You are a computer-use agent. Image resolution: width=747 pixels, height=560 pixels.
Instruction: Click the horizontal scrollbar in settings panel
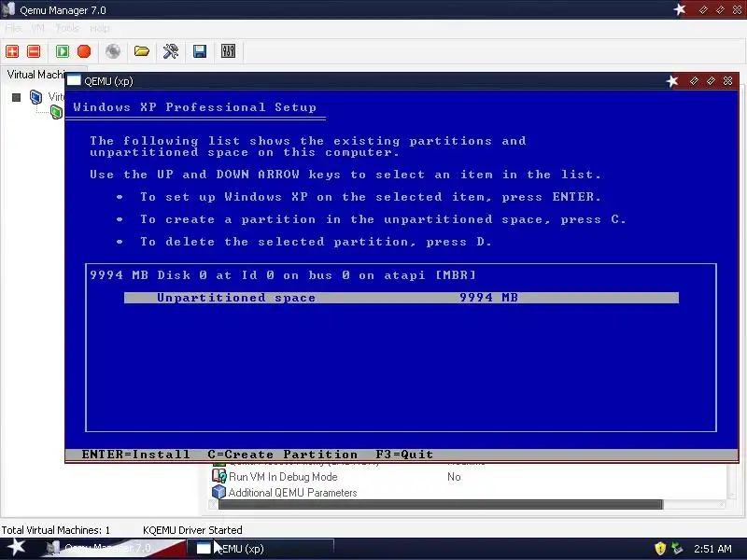click(x=441, y=504)
